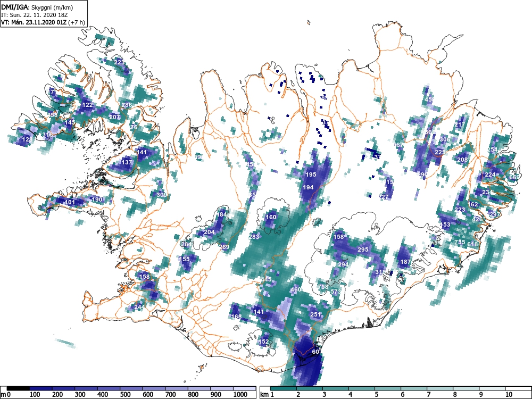Click the visibility value 184 on the map
Viewport: 532px width, 399px height.
tap(221, 214)
